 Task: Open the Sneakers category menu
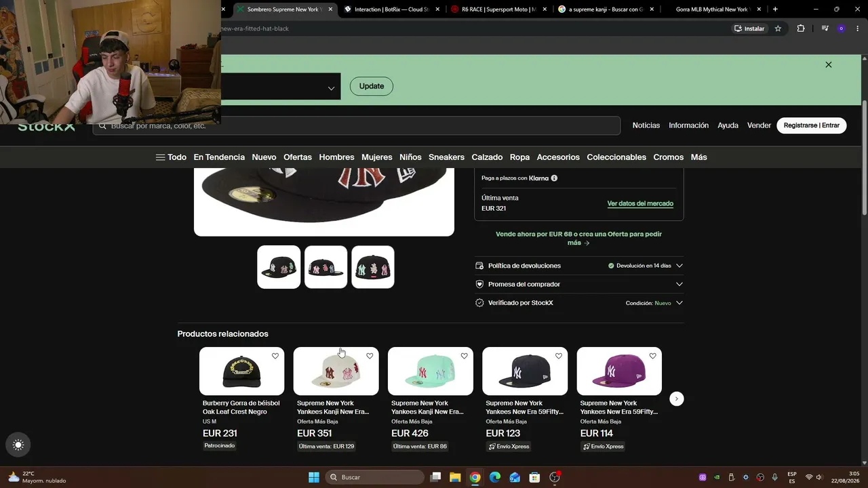tap(446, 157)
